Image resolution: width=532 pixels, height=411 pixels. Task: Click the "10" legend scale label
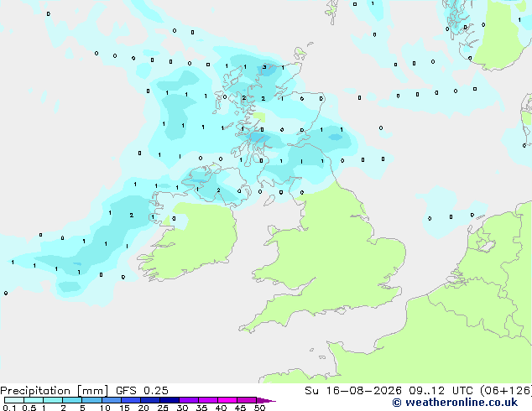(105, 408)
